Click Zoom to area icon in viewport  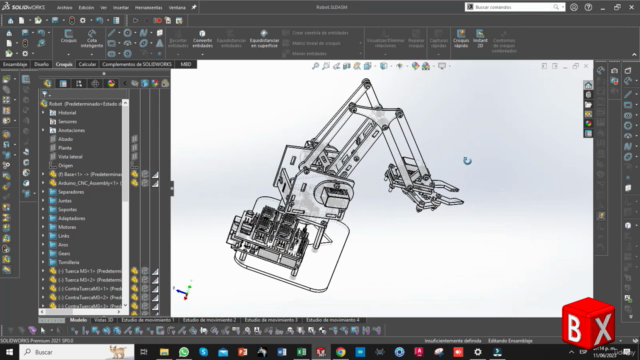tap(326, 66)
